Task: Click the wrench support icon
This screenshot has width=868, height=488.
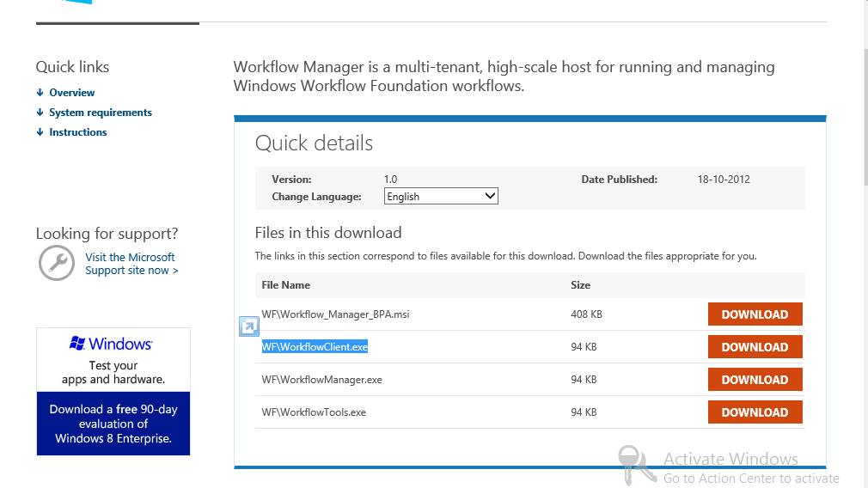Action: [x=57, y=263]
